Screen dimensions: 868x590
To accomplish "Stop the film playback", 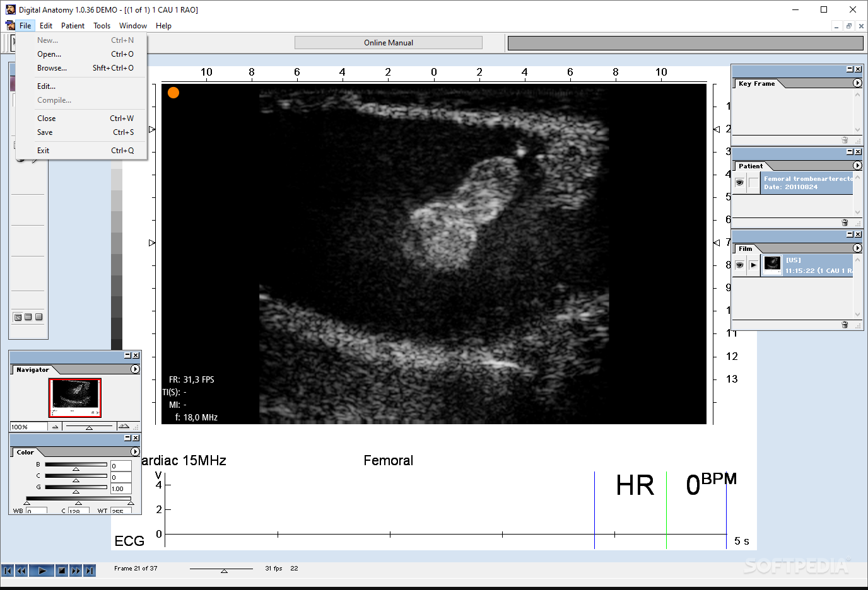I will click(x=62, y=570).
